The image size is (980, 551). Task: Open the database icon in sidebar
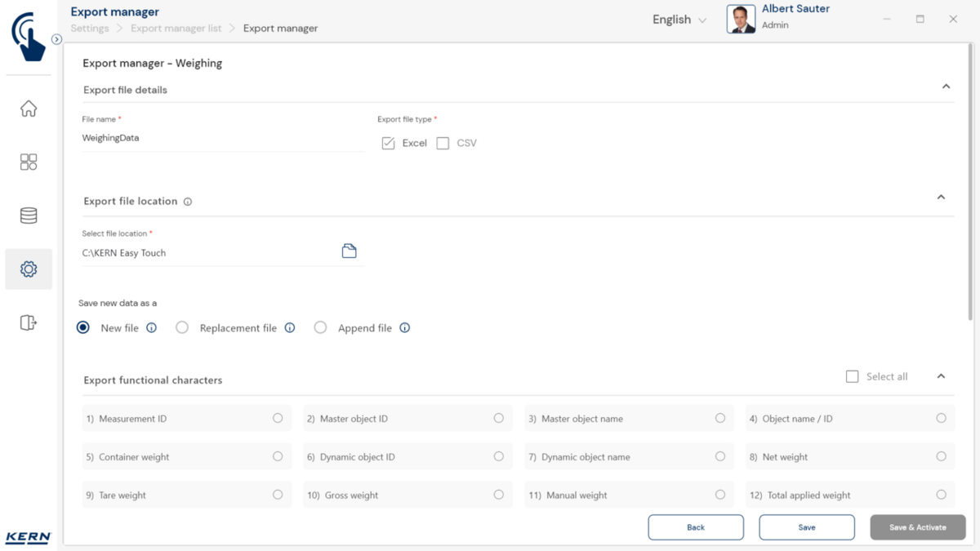click(29, 216)
